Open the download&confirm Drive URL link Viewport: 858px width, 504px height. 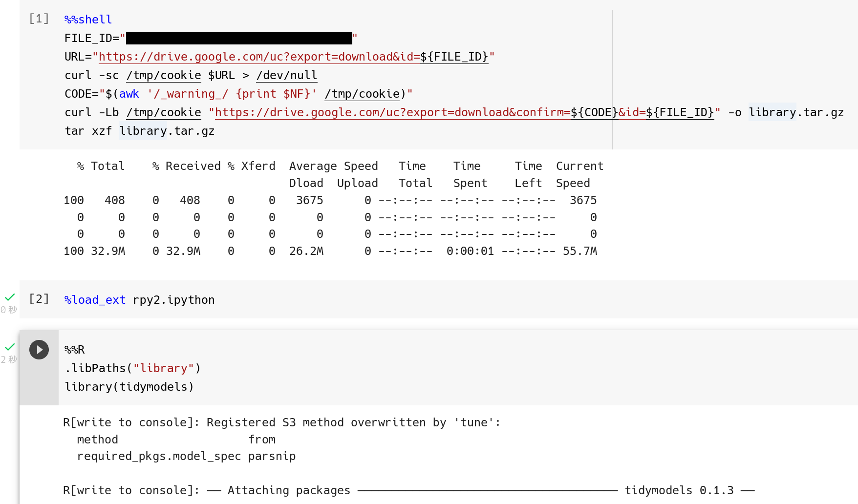392,112
